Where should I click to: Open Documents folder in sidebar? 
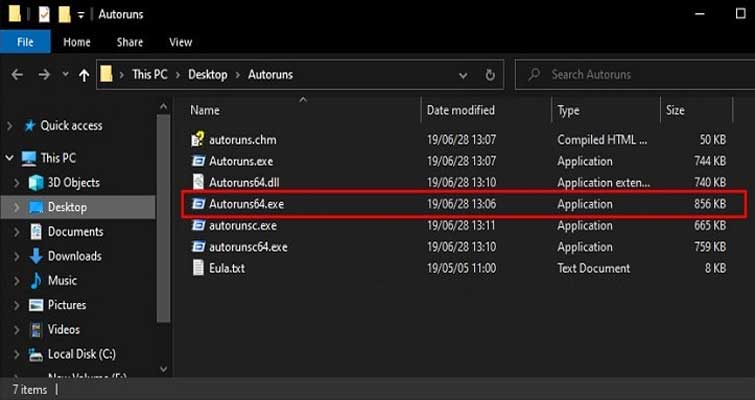click(x=75, y=232)
